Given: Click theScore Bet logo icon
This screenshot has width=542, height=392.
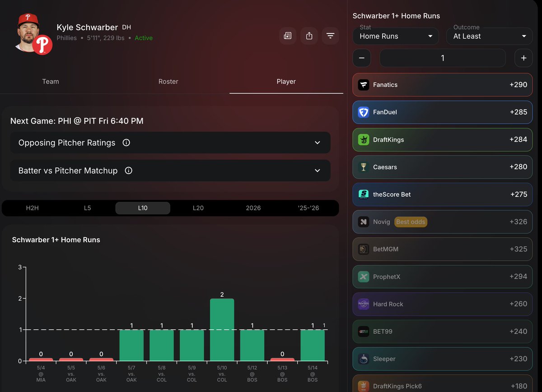Looking at the screenshot, I should (364, 194).
